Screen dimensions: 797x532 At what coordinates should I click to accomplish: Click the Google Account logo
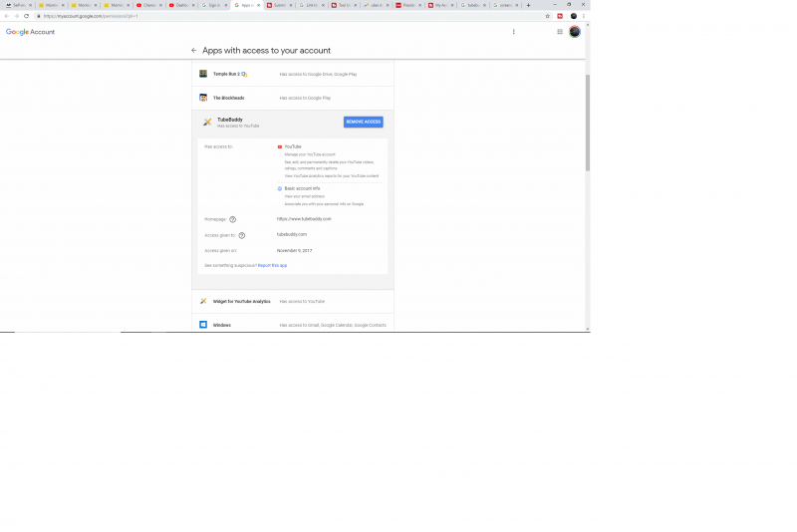point(30,32)
